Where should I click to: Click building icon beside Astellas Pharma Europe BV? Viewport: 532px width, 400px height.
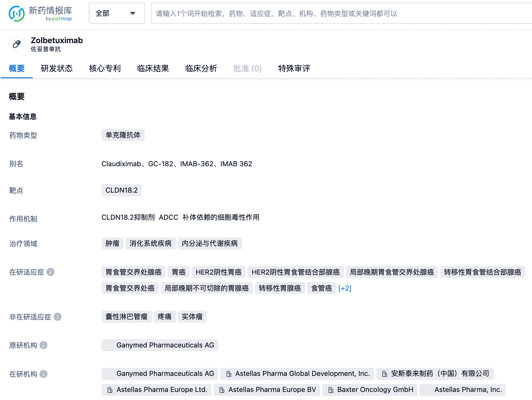pos(222,390)
